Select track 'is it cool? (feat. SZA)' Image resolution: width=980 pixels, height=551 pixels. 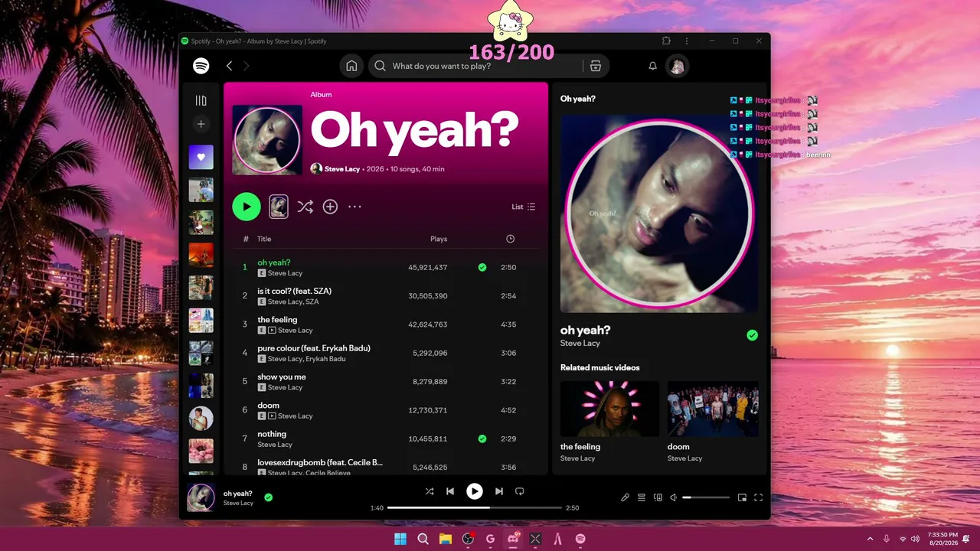coord(294,291)
